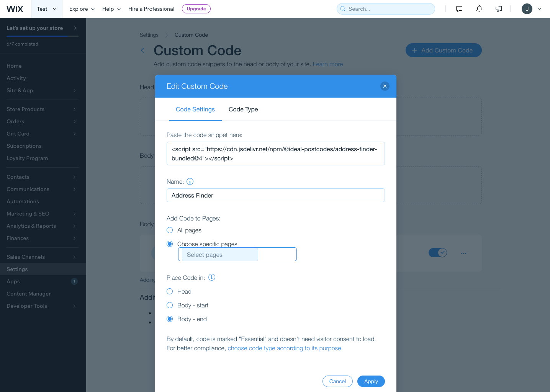
Task: Click the announcements megaphone icon
Action: tap(498, 8)
